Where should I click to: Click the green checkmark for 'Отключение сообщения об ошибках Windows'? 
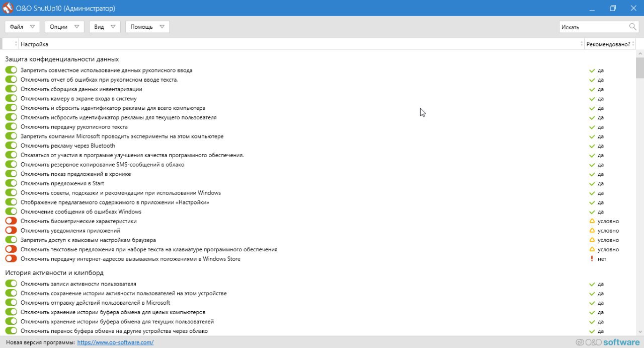(x=592, y=212)
